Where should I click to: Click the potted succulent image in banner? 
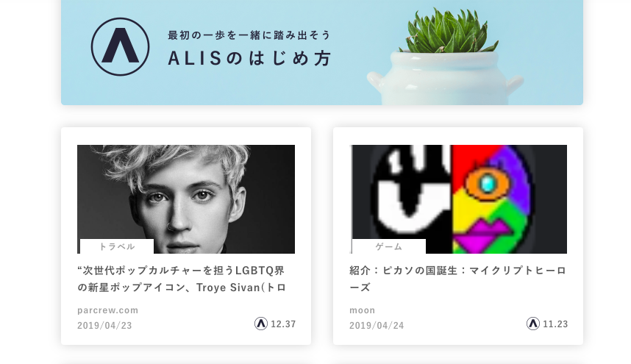[446, 57]
